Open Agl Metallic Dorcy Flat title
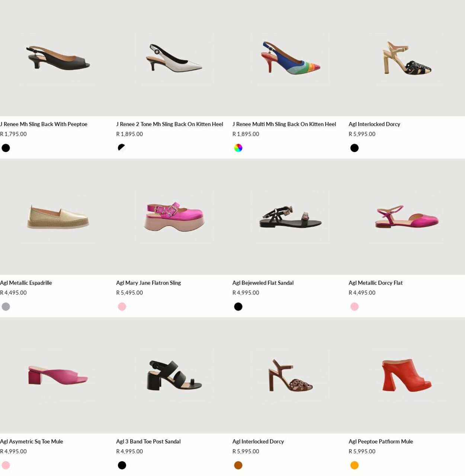The image size is (465, 476). pos(375,283)
